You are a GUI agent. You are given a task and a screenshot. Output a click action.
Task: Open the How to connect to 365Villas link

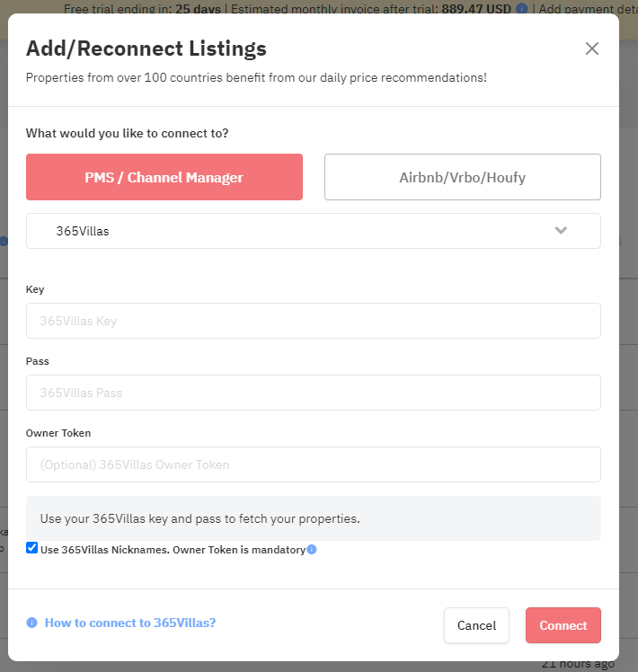pos(130,623)
